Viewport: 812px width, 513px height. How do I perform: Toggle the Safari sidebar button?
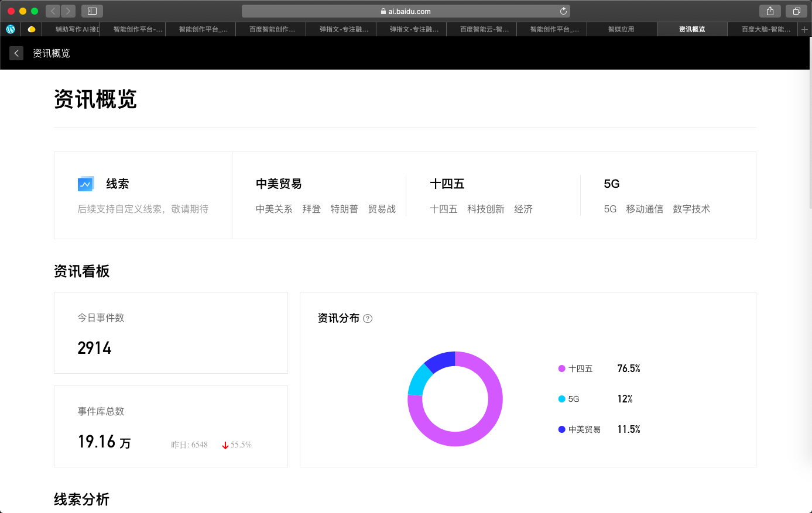tap(92, 11)
